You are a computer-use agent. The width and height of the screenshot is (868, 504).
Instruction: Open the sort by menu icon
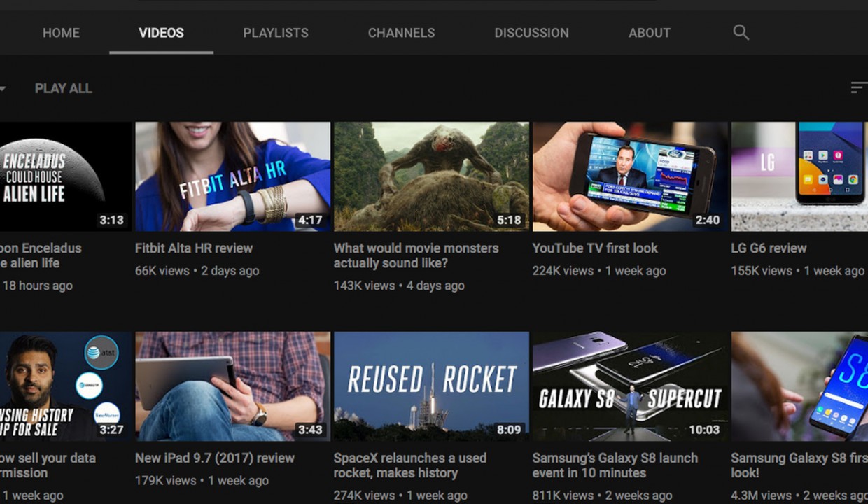859,87
